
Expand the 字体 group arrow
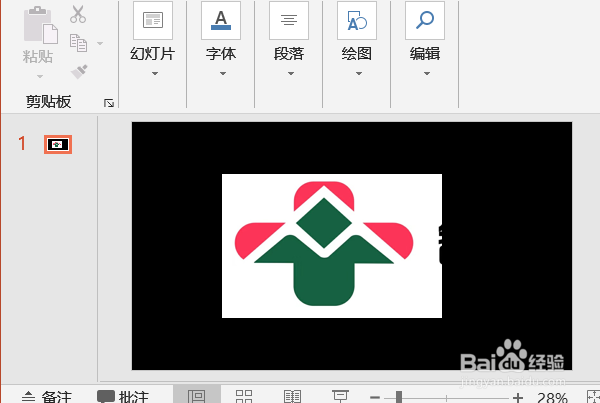(x=223, y=73)
